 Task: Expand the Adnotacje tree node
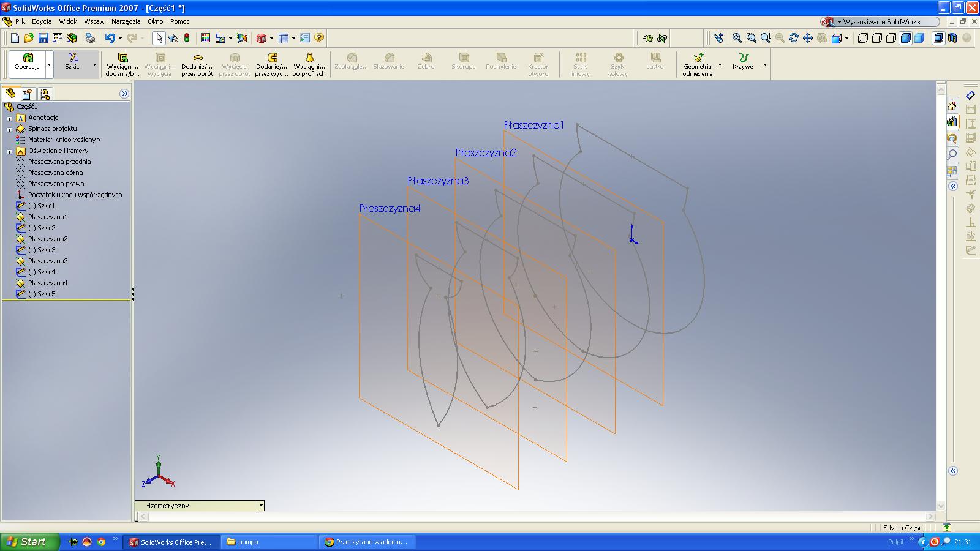pos(9,118)
